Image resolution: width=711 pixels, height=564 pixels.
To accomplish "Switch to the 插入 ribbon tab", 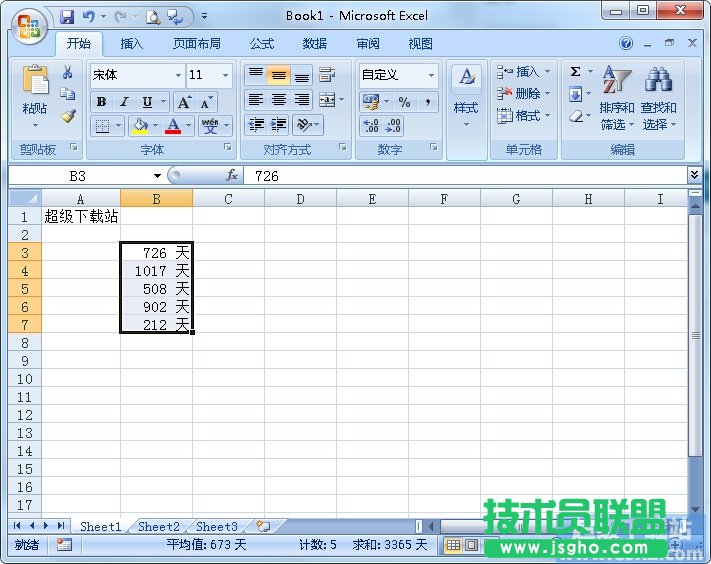I will [132, 44].
